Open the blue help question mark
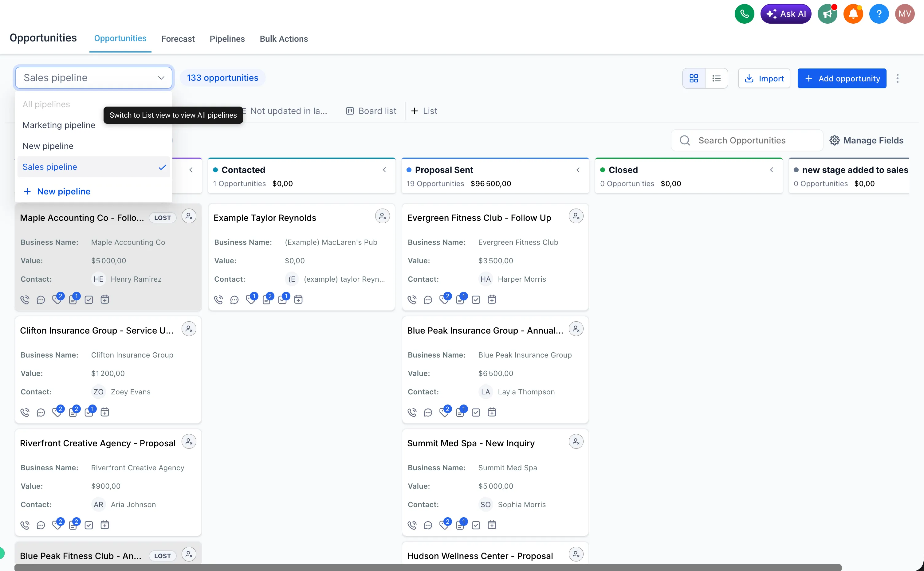The height and width of the screenshot is (571, 924). coord(879,14)
